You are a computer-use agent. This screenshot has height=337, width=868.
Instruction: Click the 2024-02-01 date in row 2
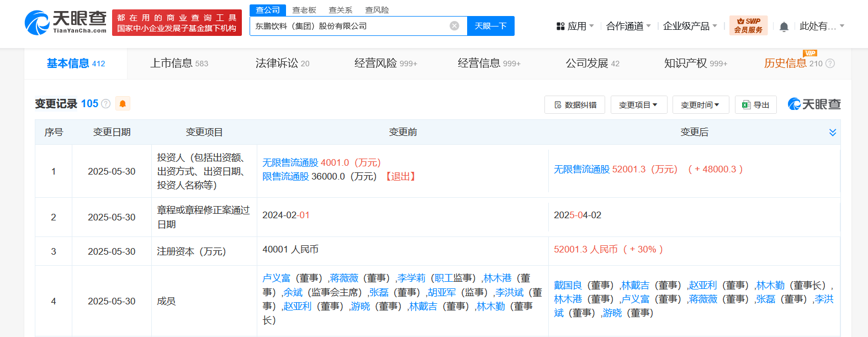pyautogui.click(x=286, y=215)
